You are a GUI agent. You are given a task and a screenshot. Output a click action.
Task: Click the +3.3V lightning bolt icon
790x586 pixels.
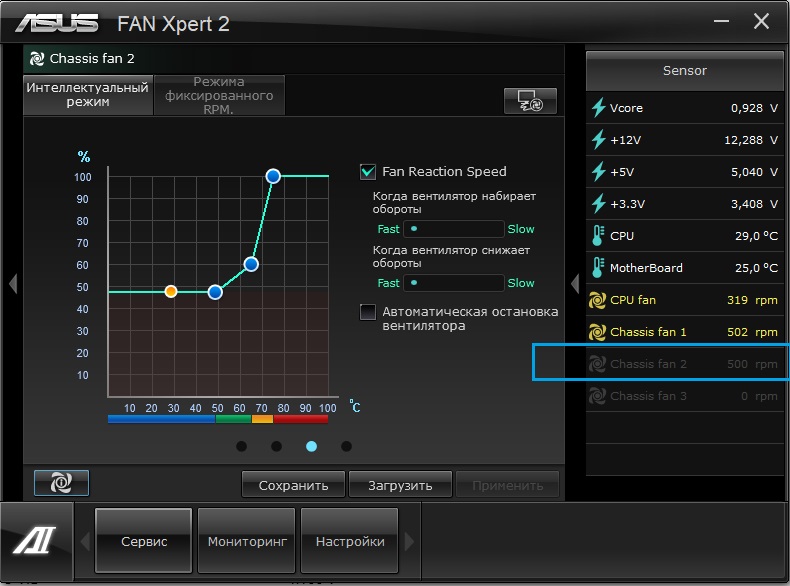click(598, 204)
